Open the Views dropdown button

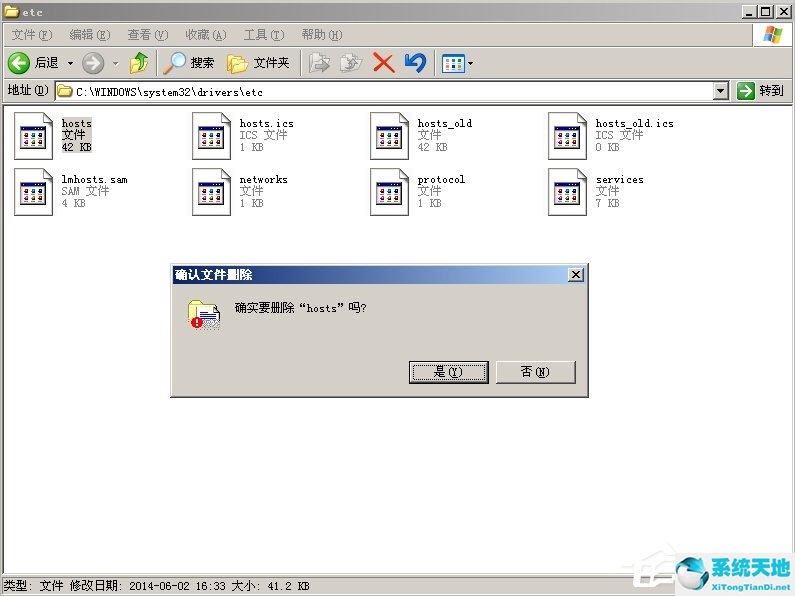(458, 63)
